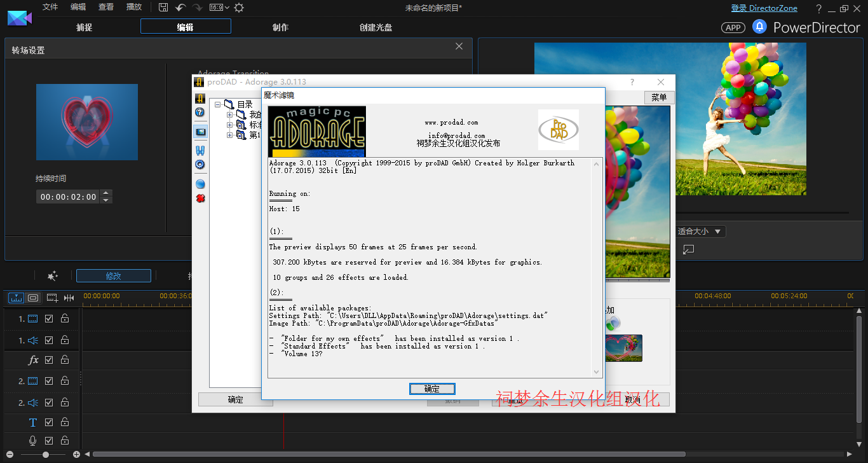Screen dimensions: 868x463
Task: Open the 16:9 aspect ratio dropdown
Action: point(219,8)
